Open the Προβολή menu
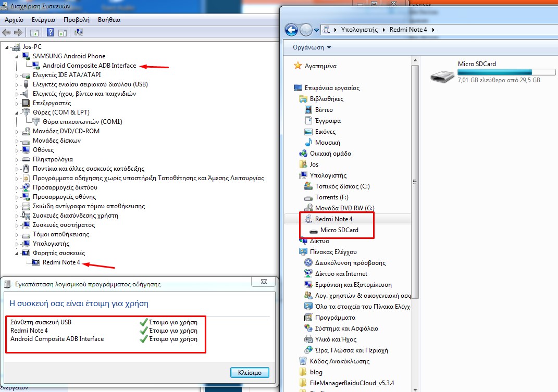558x392 pixels. pos(77,20)
